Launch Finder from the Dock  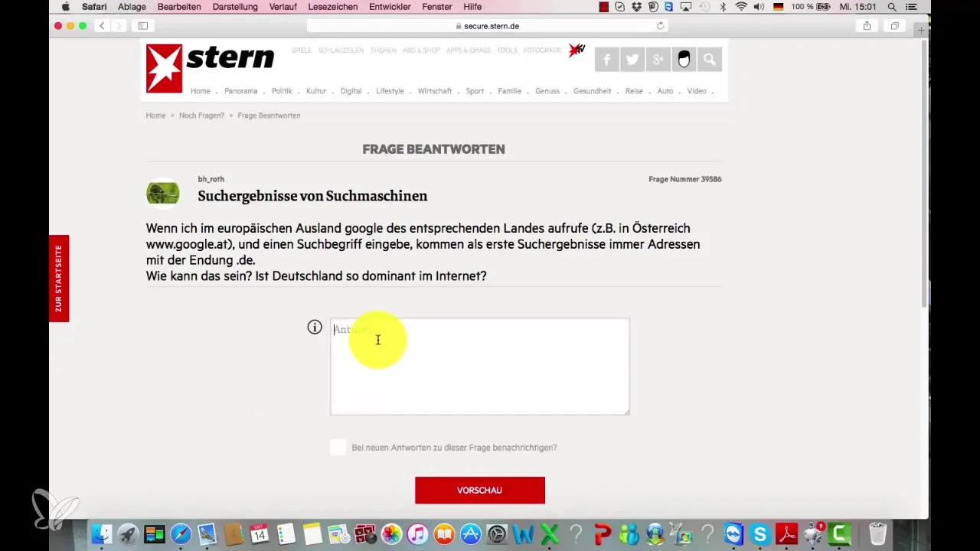102,533
